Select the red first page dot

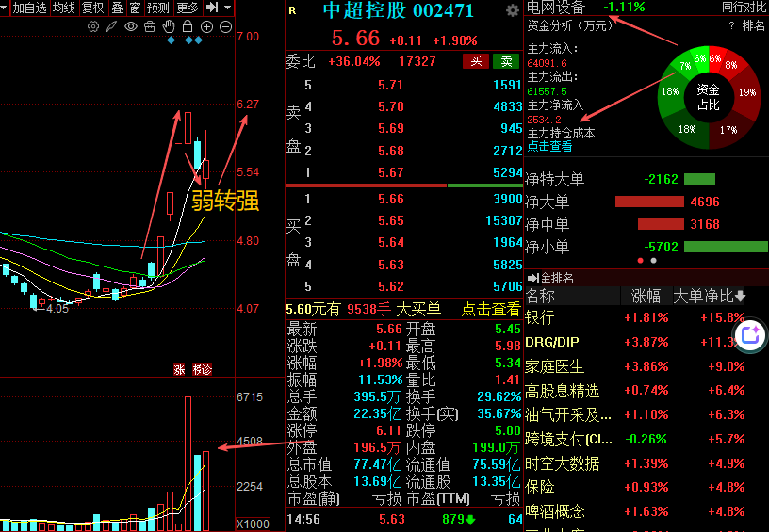point(640,261)
